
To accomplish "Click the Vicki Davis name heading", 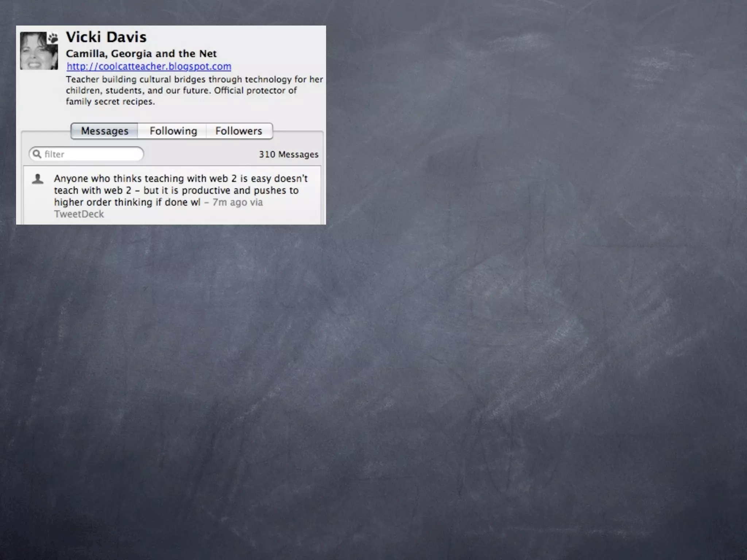I will [106, 37].
